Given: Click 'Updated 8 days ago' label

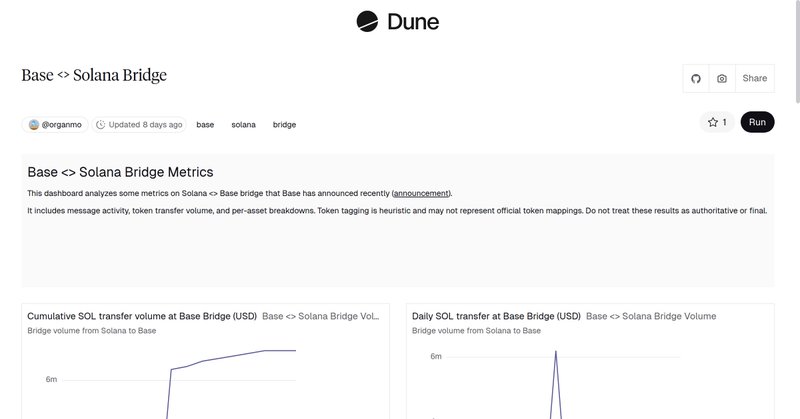Looking at the screenshot, I should click(x=145, y=125).
